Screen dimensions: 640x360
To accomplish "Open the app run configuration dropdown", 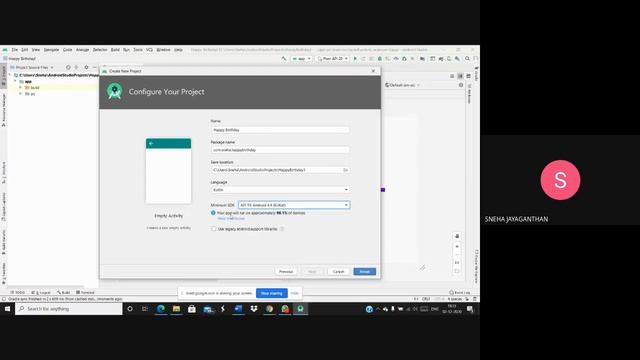I will pyautogui.click(x=301, y=59).
